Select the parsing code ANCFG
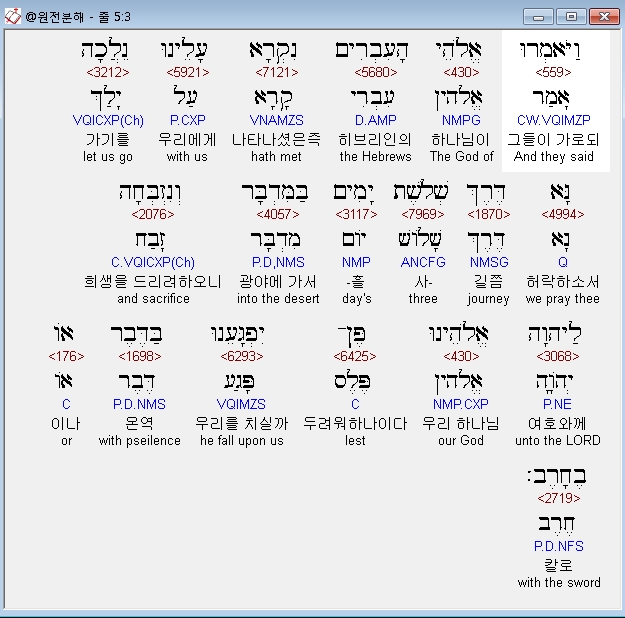The image size is (625, 618). pos(423,262)
